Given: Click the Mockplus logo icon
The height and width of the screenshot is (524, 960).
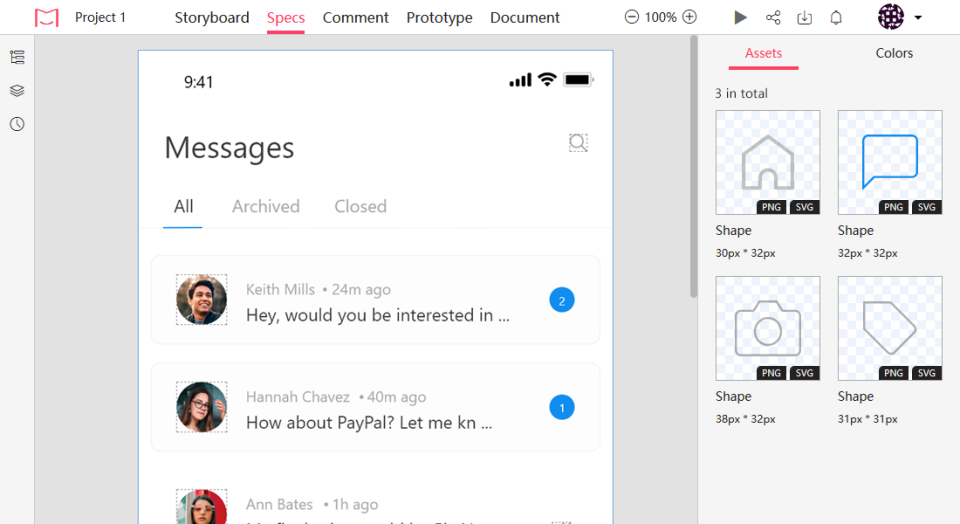Looking at the screenshot, I should [47, 18].
